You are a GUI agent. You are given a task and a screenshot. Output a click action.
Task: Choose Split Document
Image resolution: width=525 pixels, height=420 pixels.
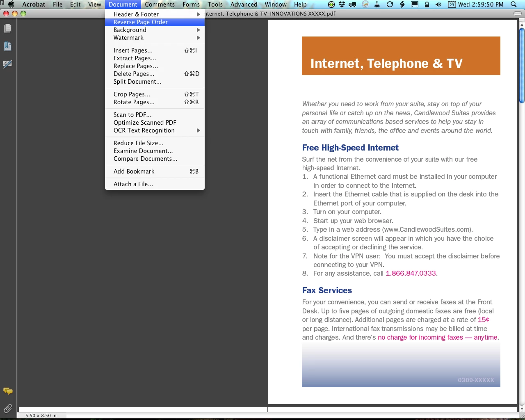pyautogui.click(x=155, y=82)
